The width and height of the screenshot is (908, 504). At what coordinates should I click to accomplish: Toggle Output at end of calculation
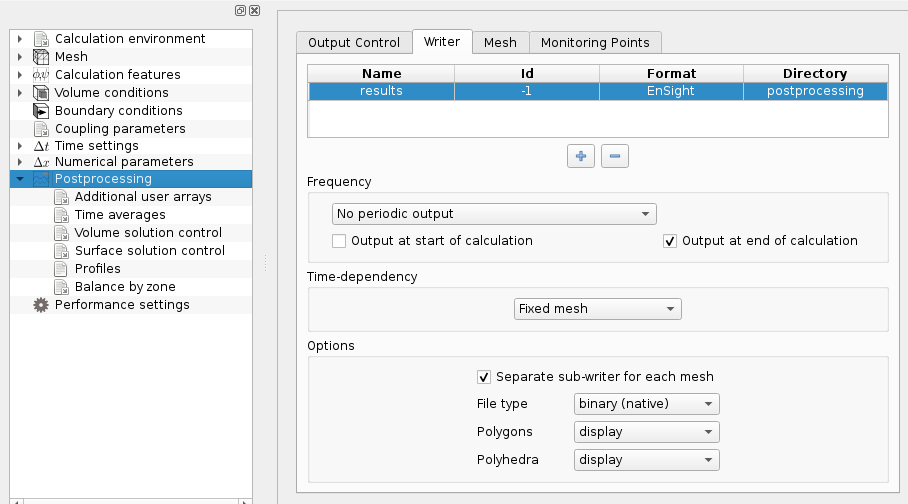[670, 241]
